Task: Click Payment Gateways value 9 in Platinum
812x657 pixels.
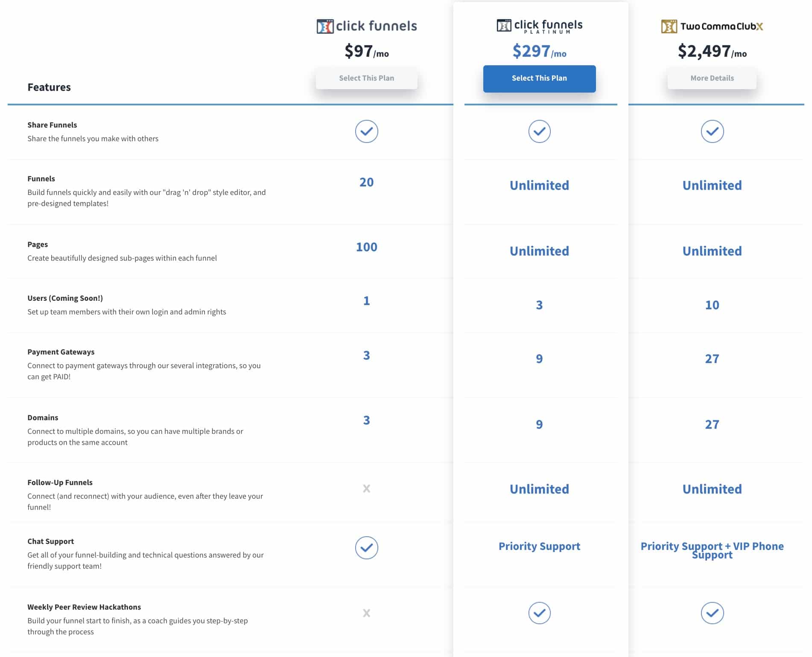Action: click(539, 359)
